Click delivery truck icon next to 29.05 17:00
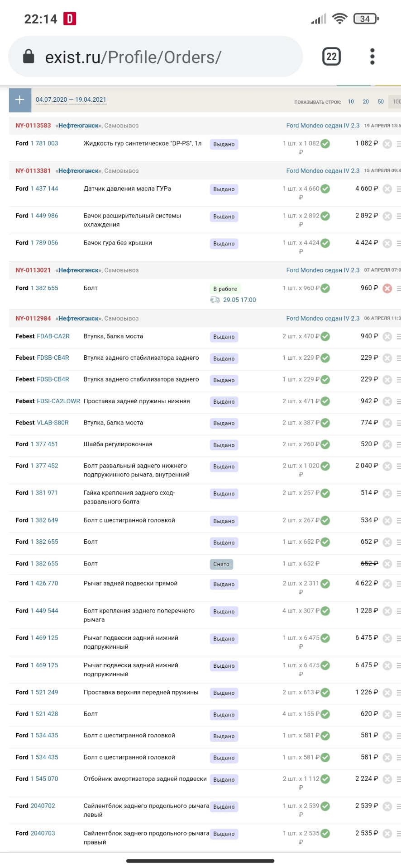Screen dimensions: 401x868 coord(215,300)
